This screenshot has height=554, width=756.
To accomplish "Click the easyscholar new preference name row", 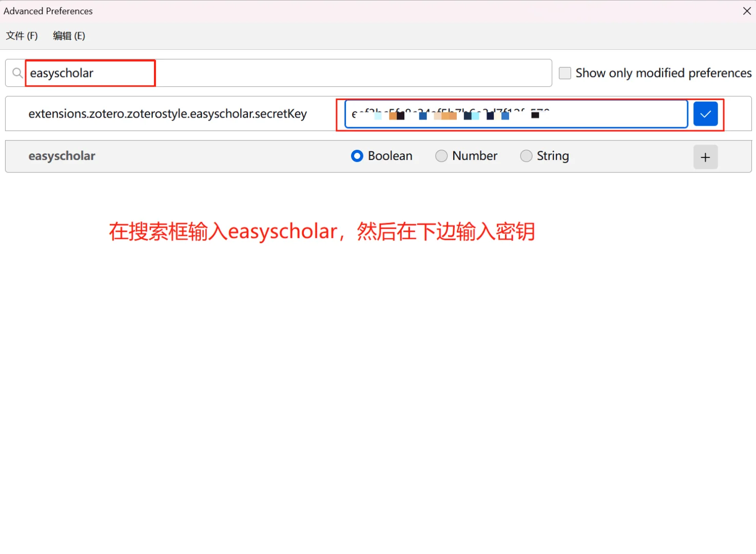I will coord(62,156).
